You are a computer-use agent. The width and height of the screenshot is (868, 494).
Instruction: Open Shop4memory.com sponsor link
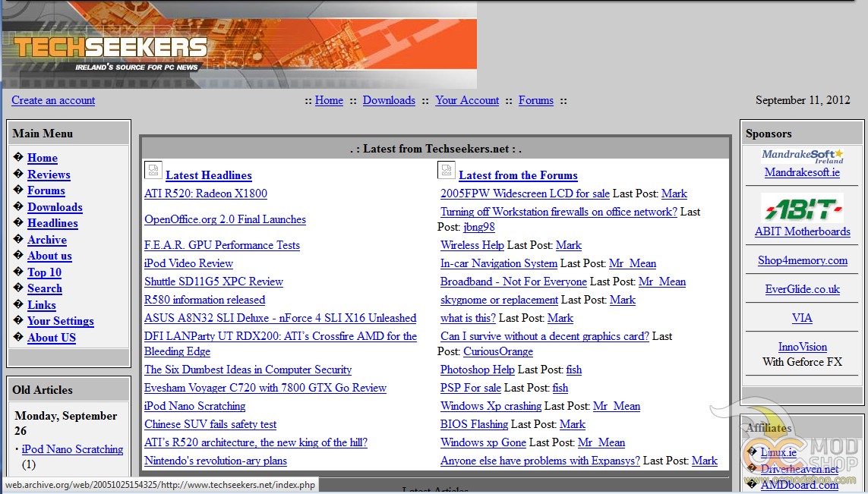[x=802, y=260]
